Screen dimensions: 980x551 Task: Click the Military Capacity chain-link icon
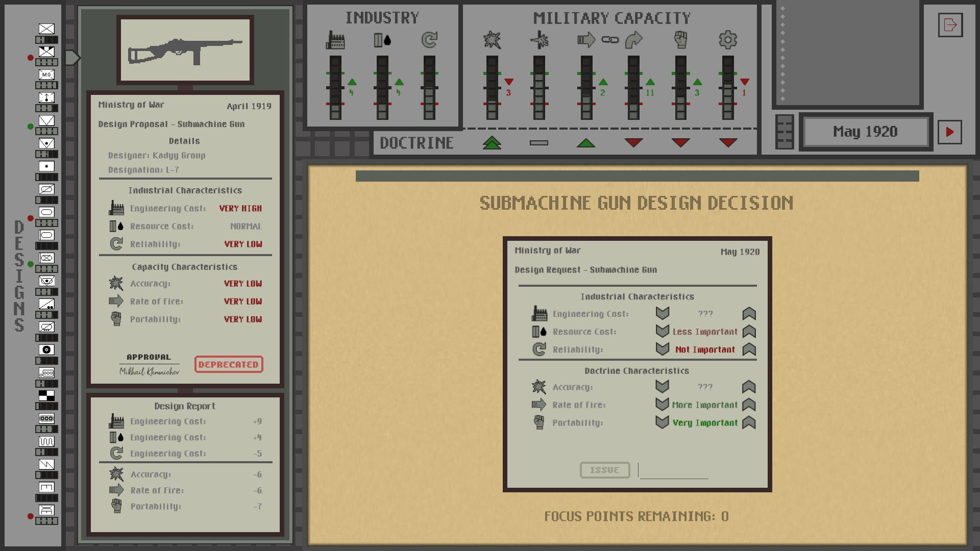tap(610, 40)
